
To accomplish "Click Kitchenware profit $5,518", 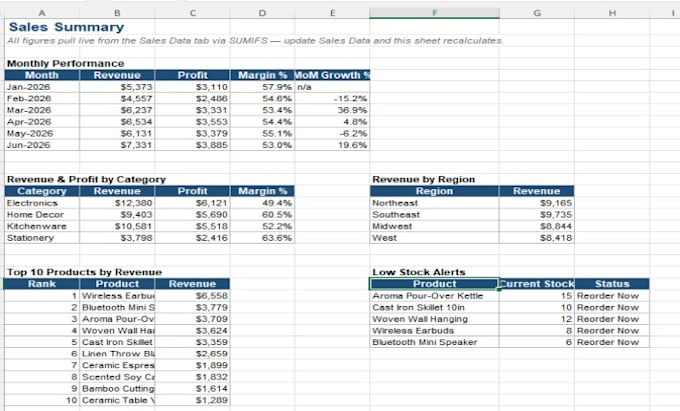I will pos(193,226).
